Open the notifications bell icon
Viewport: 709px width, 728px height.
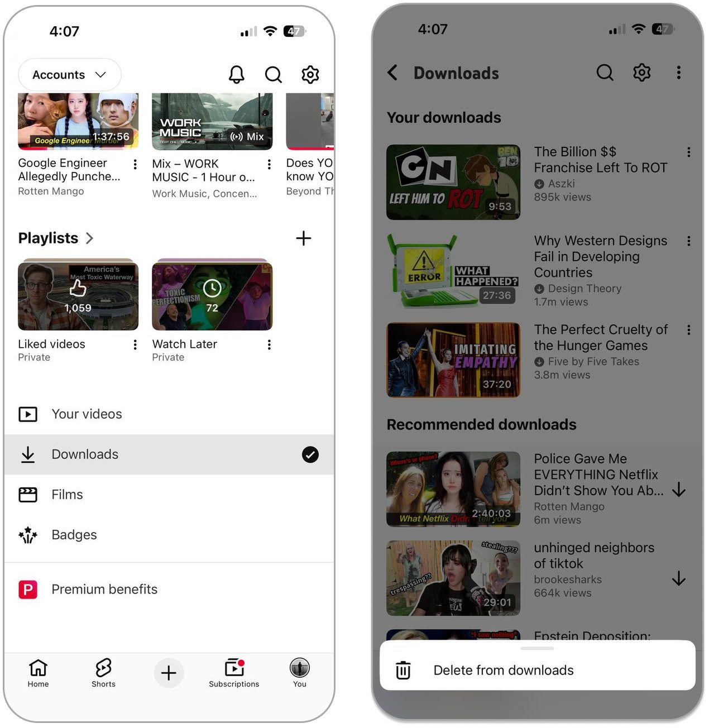(x=236, y=74)
